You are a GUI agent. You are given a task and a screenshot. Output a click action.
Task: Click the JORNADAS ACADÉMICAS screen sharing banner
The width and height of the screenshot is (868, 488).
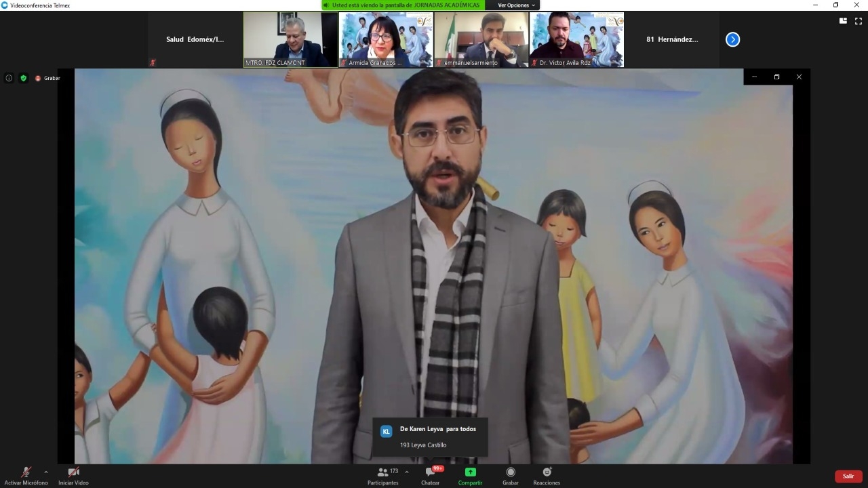[x=406, y=5]
